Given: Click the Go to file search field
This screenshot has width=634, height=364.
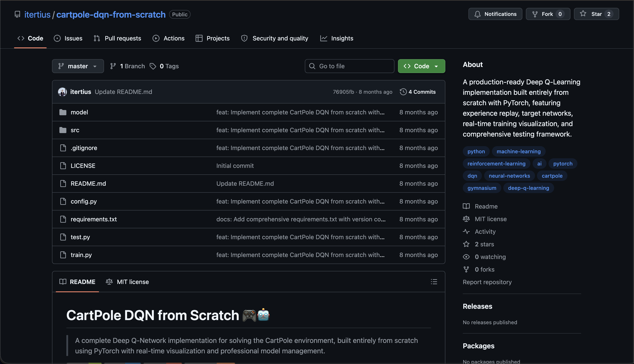Looking at the screenshot, I should 349,66.
